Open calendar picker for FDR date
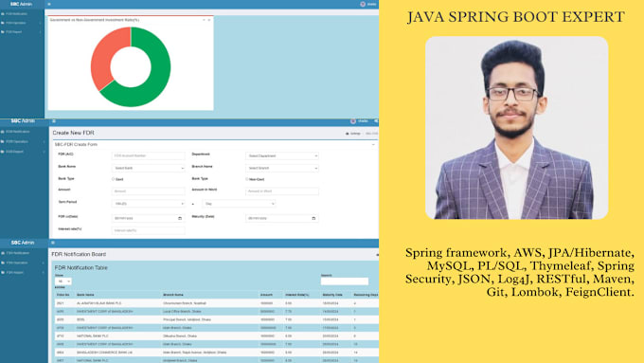 pyautogui.click(x=180, y=218)
